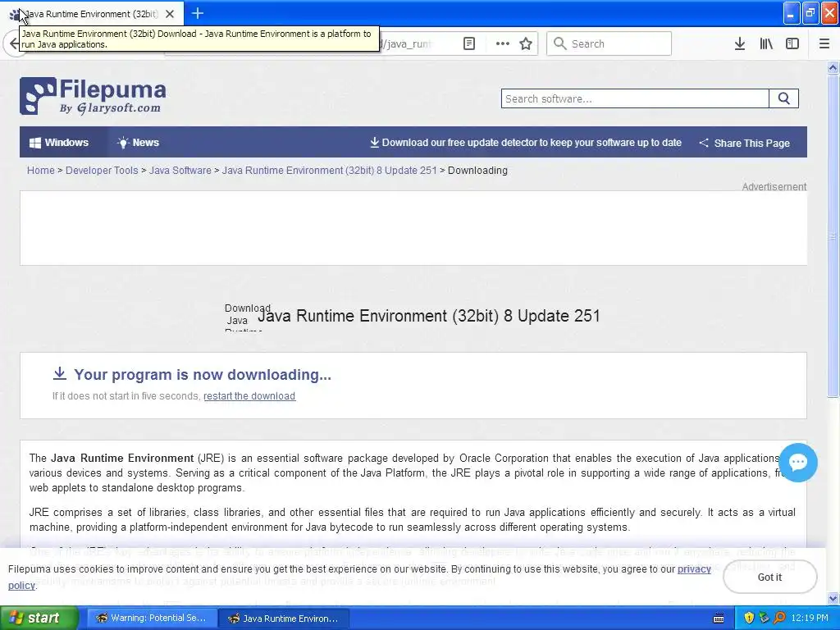Screen dimensions: 840x630
Task: Click the Download Java Runtime product image
Action: pyautogui.click(x=244, y=317)
